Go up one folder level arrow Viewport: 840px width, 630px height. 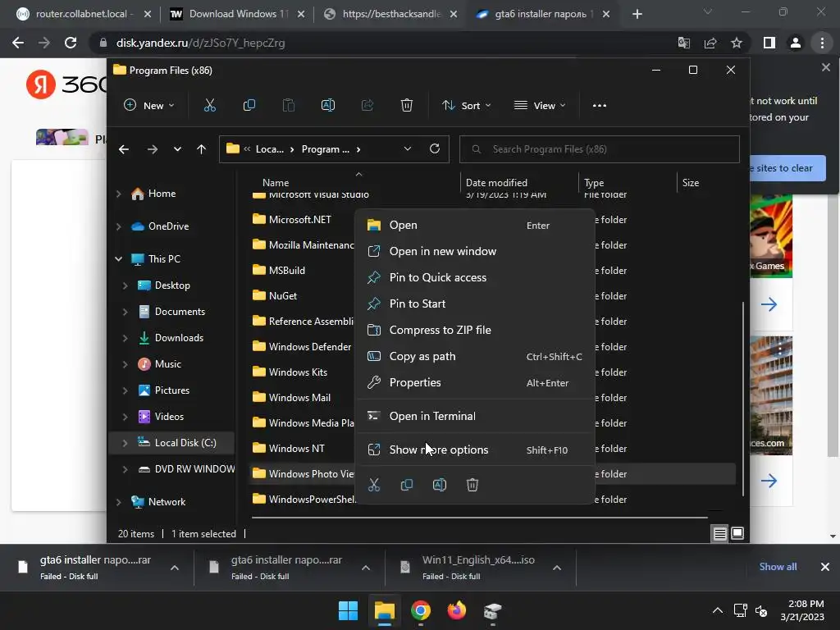tap(202, 149)
